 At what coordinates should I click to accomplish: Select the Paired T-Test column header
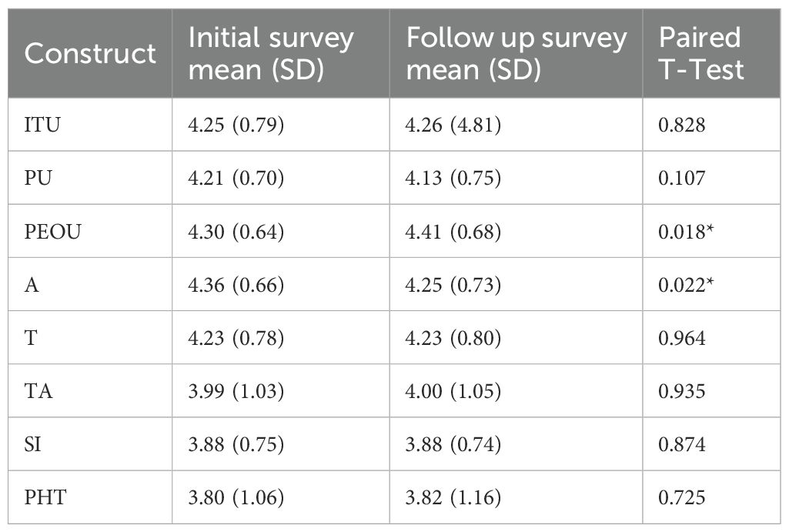[x=701, y=53]
